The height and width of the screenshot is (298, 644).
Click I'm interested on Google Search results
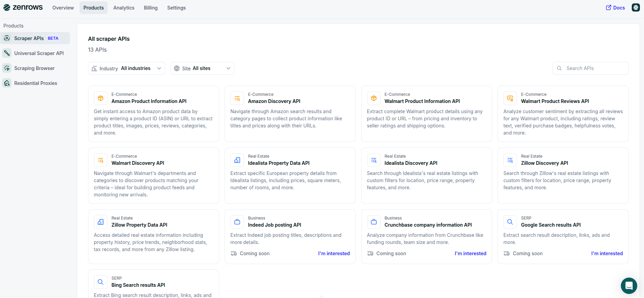point(607,253)
